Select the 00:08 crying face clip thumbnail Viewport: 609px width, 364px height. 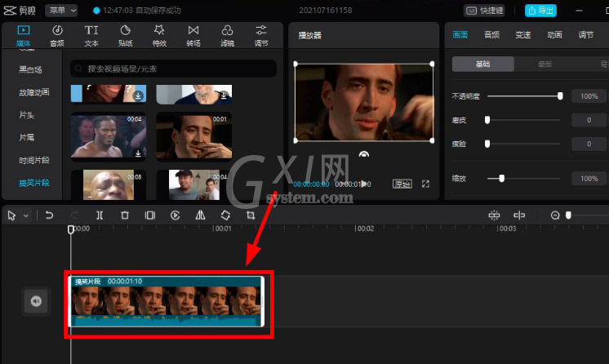(109, 185)
